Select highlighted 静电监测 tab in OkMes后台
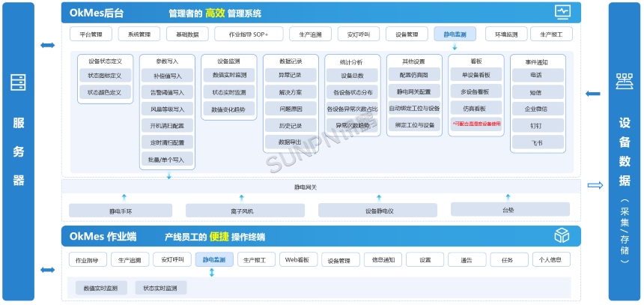The height and width of the screenshot is (305, 644). tap(455, 34)
